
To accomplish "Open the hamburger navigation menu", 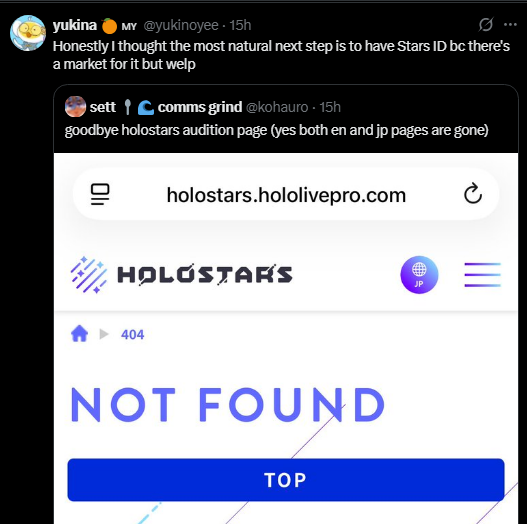I will (x=483, y=275).
